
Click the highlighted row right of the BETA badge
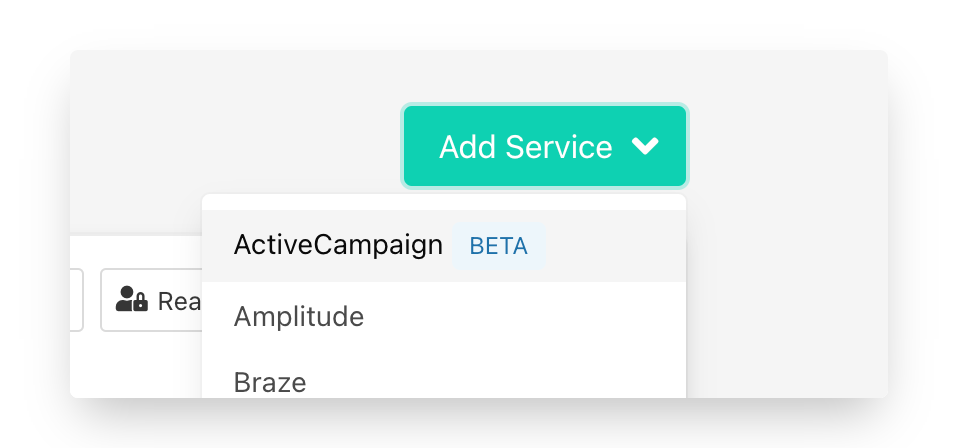[615, 246]
